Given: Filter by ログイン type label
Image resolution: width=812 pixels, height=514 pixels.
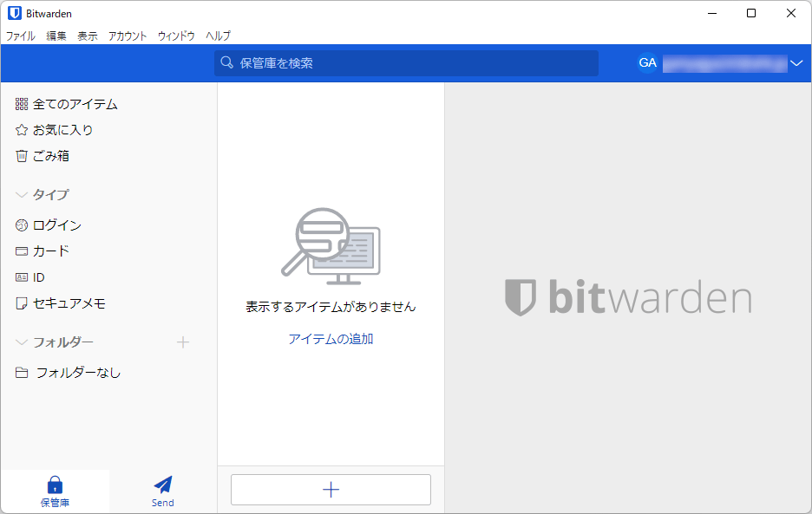Looking at the screenshot, I should [x=57, y=225].
